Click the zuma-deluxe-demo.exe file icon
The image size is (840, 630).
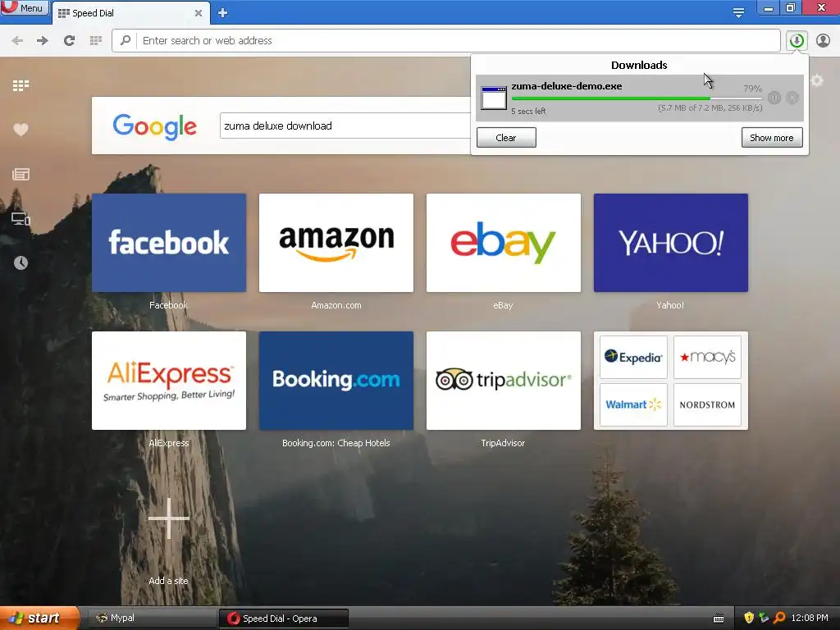click(493, 98)
